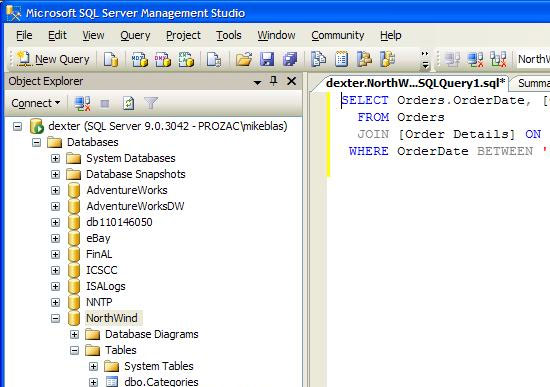Screen dimensions: 550x387
Task: Expand the System Databases folder
Action: pos(55,158)
